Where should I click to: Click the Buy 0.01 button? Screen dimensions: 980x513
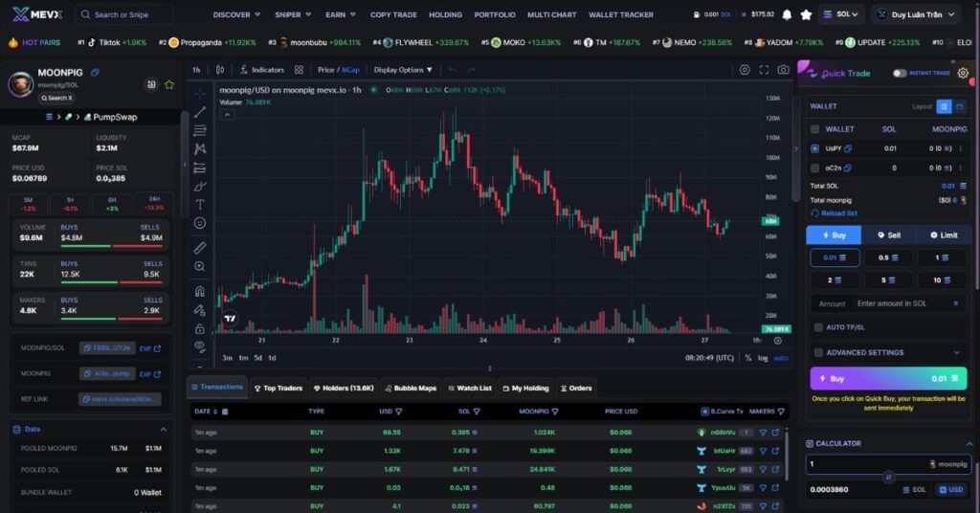click(x=888, y=379)
